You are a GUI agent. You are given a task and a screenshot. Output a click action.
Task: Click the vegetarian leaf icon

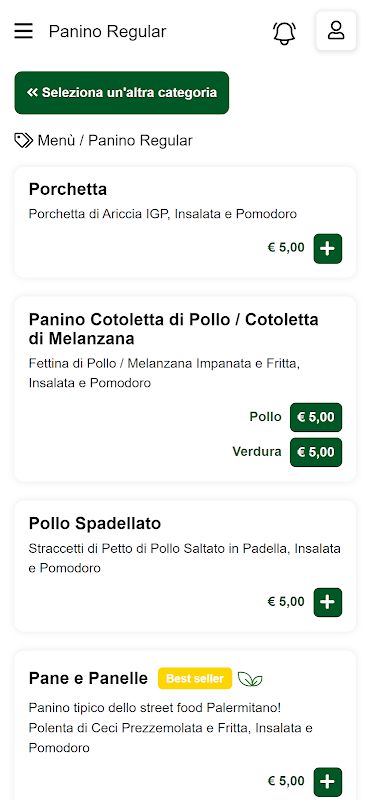click(x=250, y=679)
